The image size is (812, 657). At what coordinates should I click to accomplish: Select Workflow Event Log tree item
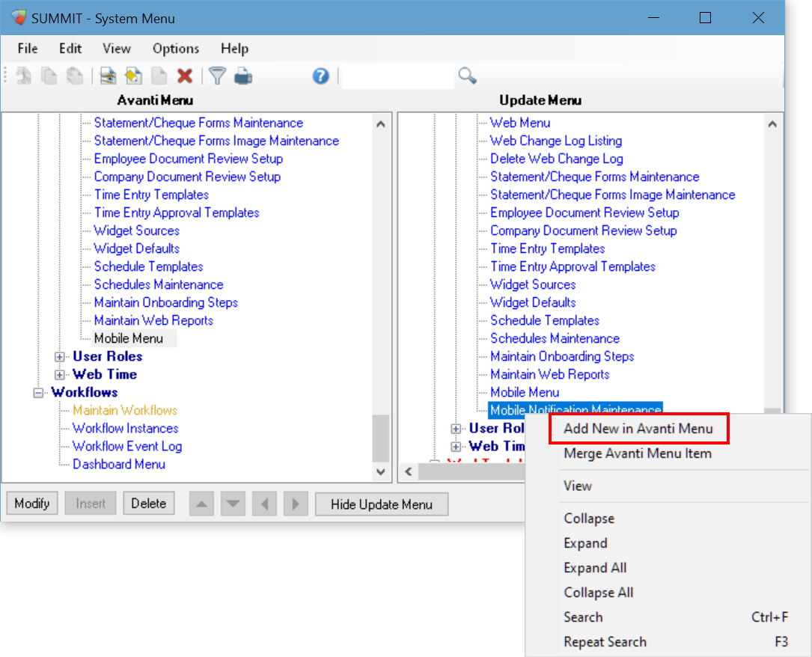(x=127, y=446)
